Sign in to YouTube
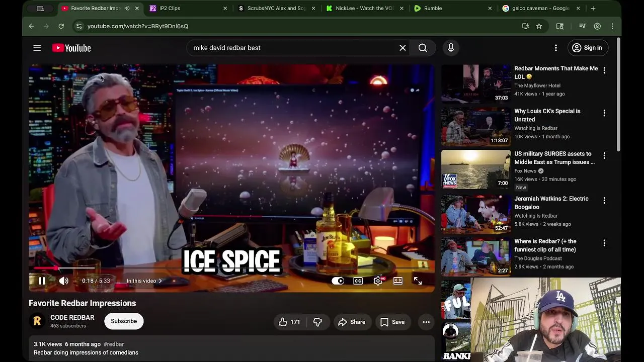644x362 pixels. [x=587, y=48]
